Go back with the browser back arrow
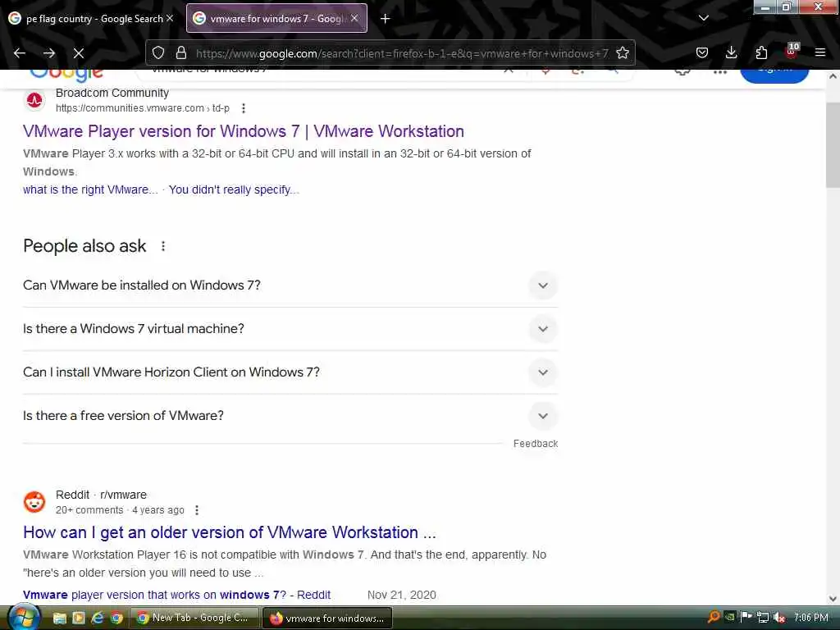The width and height of the screenshot is (840, 630). 20,53
